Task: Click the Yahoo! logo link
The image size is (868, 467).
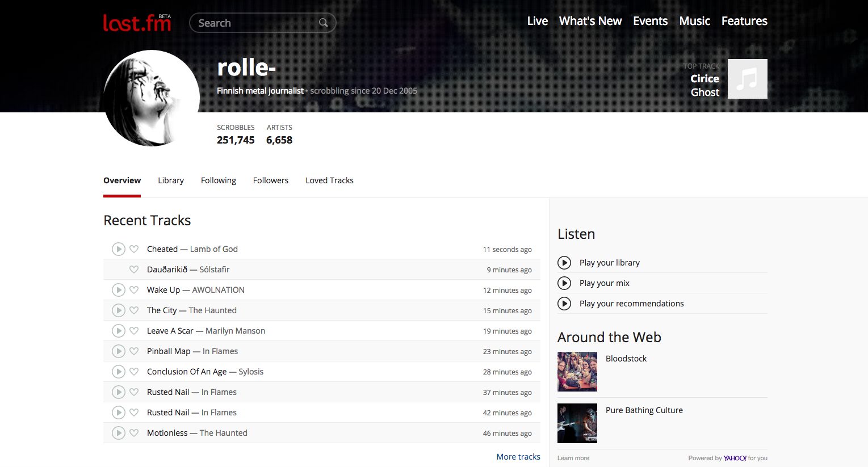Action: [735, 458]
